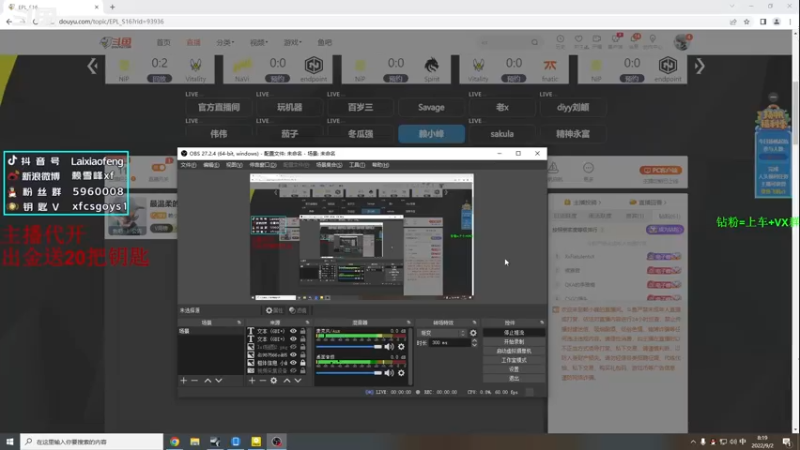Open 麦克风/Aux audio settings gear
Viewport: 800px width, 450px height.
pyautogui.click(x=402, y=347)
